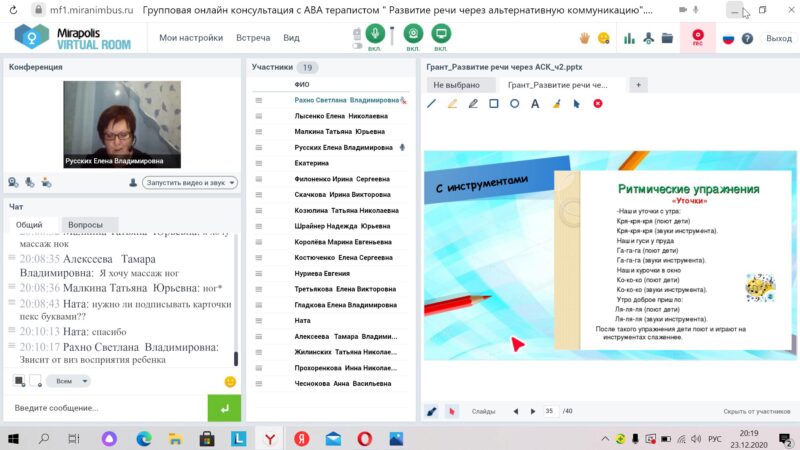
Task: Select participant Рахно Светлана Владимировна
Action: 346,101
